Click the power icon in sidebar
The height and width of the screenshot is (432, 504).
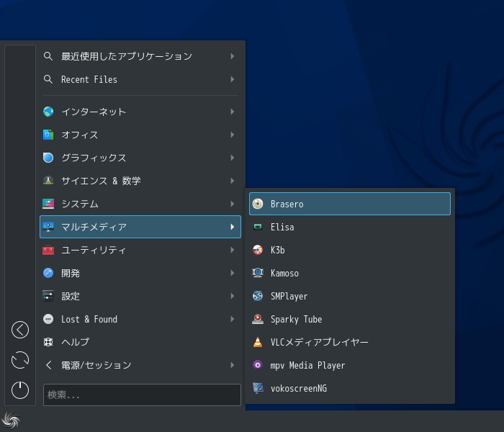[x=20, y=390]
